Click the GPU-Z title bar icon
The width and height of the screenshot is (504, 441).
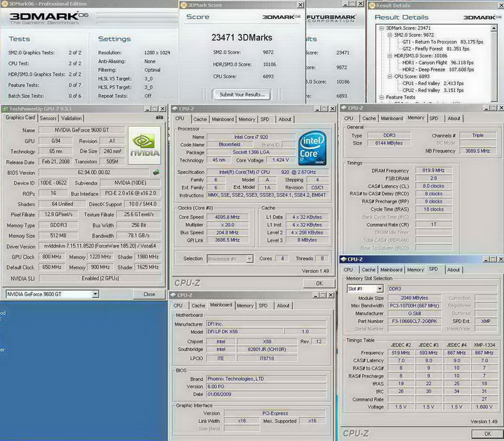click(5, 108)
